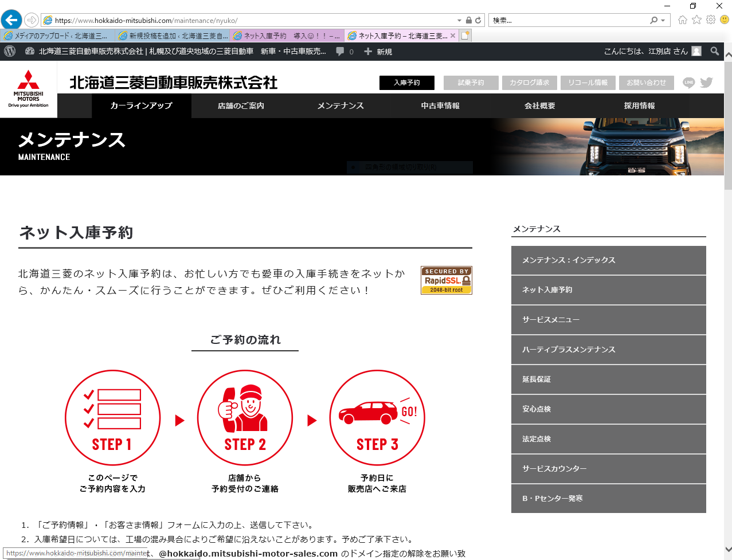Click the address bar security lock icon

(469, 20)
